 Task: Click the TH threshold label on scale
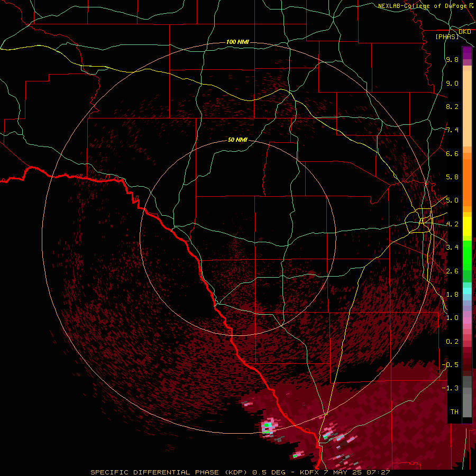[x=454, y=412]
